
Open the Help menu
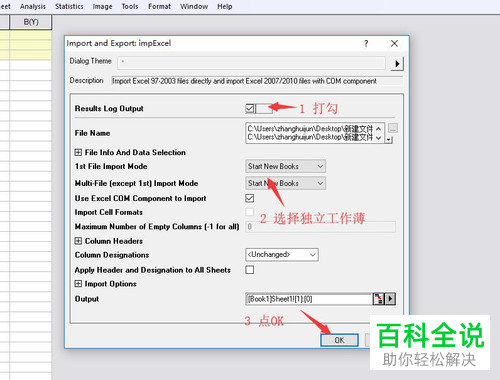[225, 6]
